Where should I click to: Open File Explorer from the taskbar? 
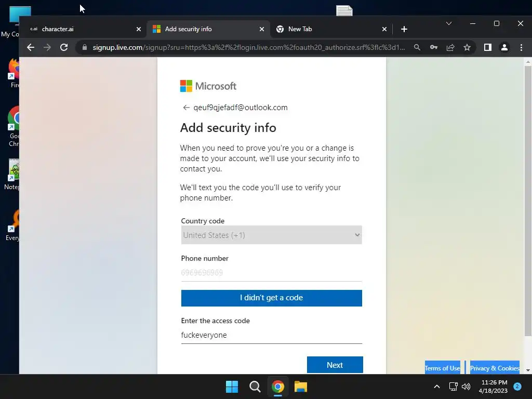pos(301,387)
